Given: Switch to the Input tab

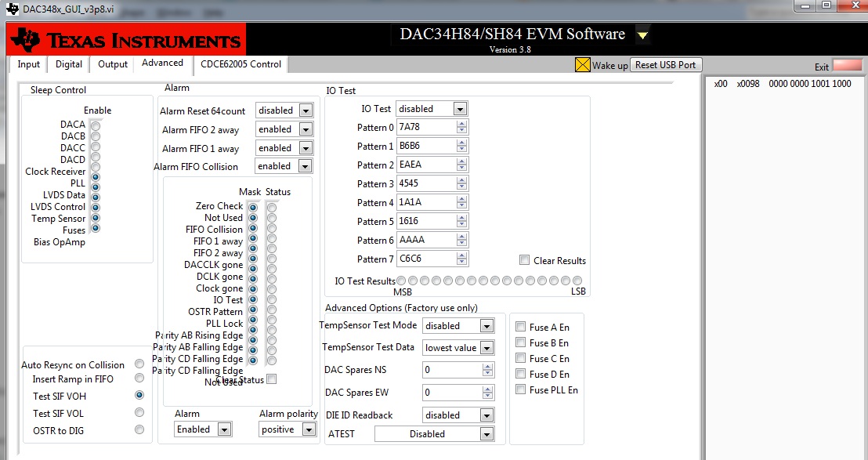Looking at the screenshot, I should (x=29, y=64).
